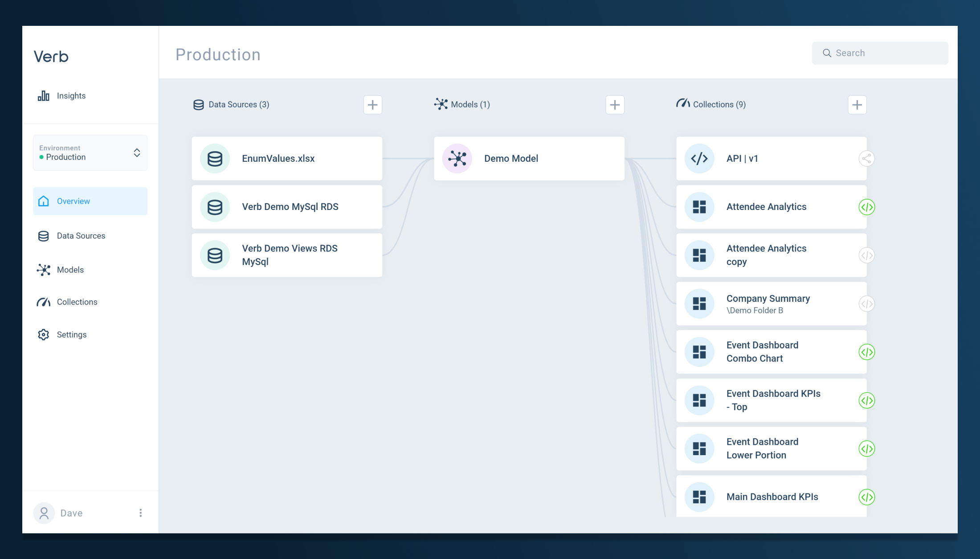Toggle embed on Event Dashboard Combo Chart

tap(866, 352)
